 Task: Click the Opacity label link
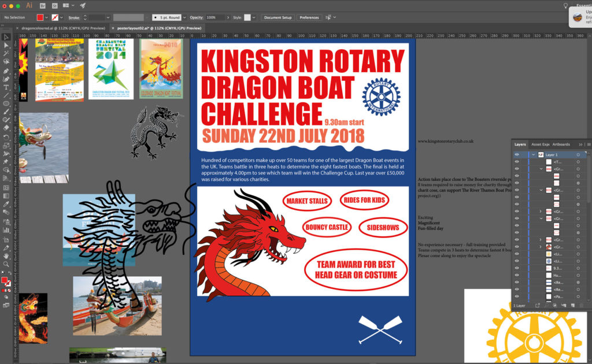point(197,17)
